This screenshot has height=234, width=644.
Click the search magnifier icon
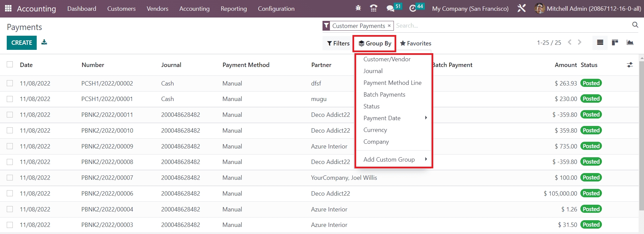pyautogui.click(x=635, y=25)
